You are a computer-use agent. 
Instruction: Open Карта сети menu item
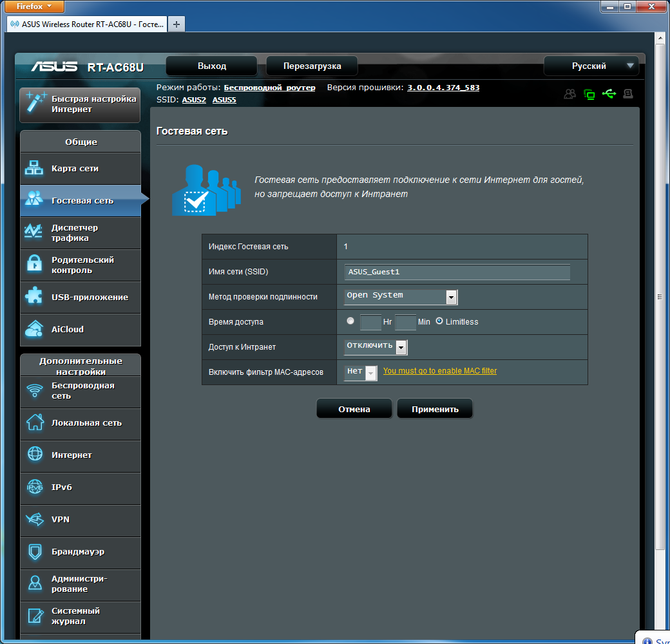(81, 168)
